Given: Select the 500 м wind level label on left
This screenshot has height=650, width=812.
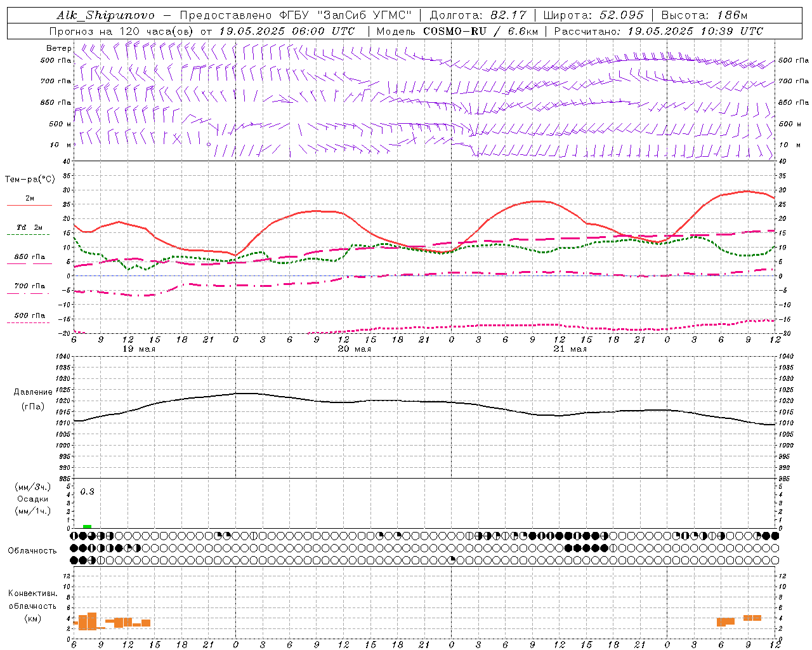Looking at the screenshot, I should (x=60, y=124).
